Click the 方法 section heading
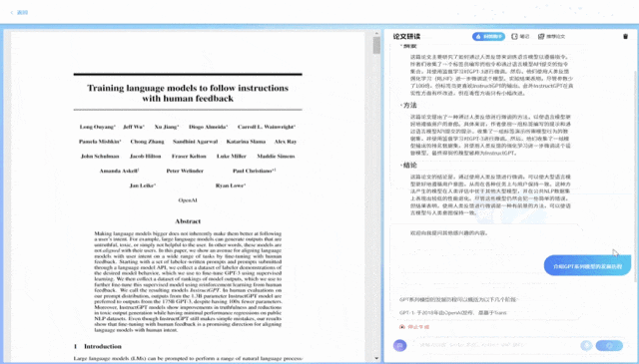The width and height of the screenshot is (639, 364). click(x=409, y=106)
